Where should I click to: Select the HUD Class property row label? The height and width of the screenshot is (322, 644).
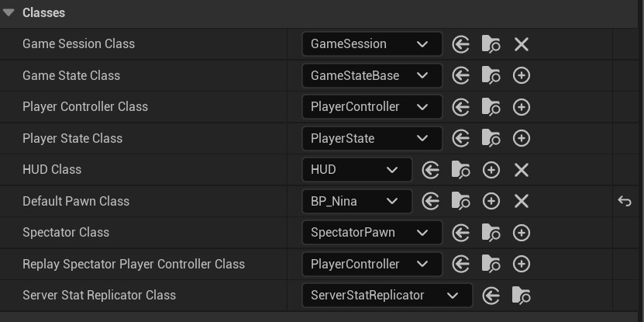tap(52, 169)
